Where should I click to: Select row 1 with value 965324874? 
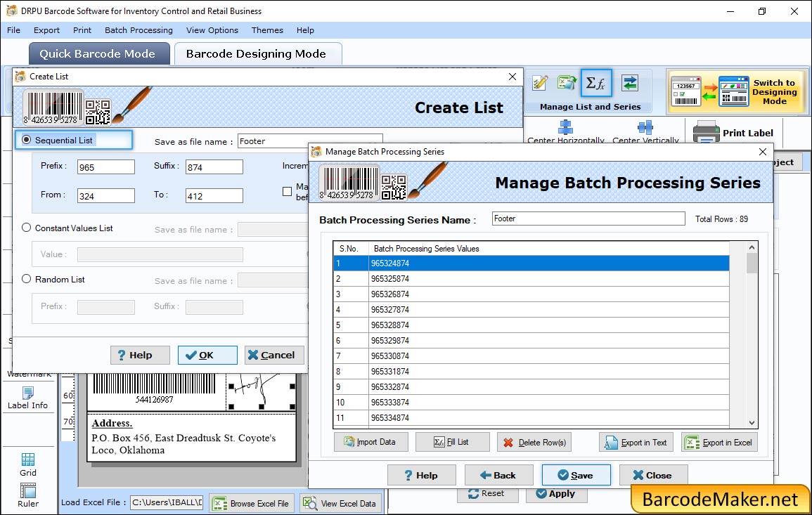(531, 263)
